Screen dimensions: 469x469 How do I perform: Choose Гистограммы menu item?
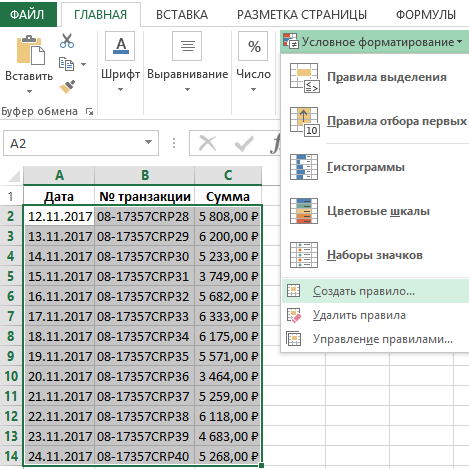375,167
